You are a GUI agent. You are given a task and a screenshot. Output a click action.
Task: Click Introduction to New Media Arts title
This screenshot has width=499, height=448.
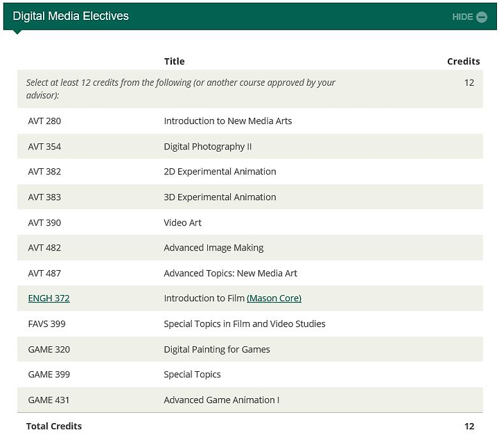tap(228, 121)
